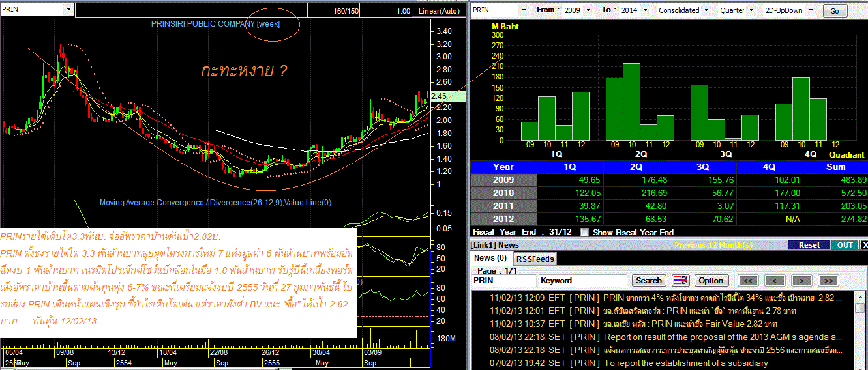Open PRIN symbol dropdown in financials panel
Image resolution: width=868 pixels, height=370 pixels.
[523, 10]
